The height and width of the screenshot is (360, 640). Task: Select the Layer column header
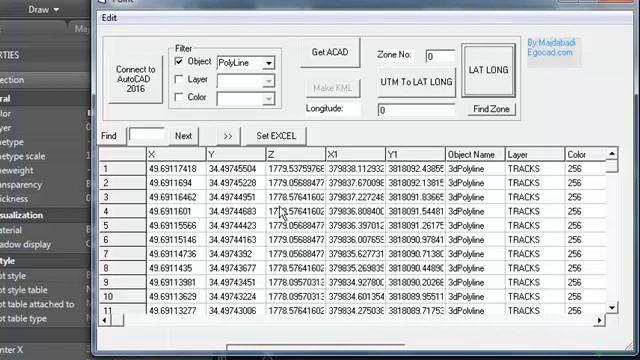pyautogui.click(x=535, y=154)
